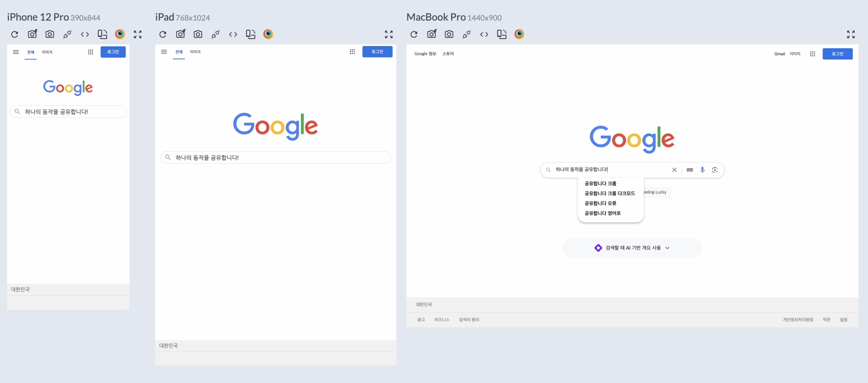Capture camera screenshot of MacBook Pro
This screenshot has height=383, width=868.
[x=449, y=34]
